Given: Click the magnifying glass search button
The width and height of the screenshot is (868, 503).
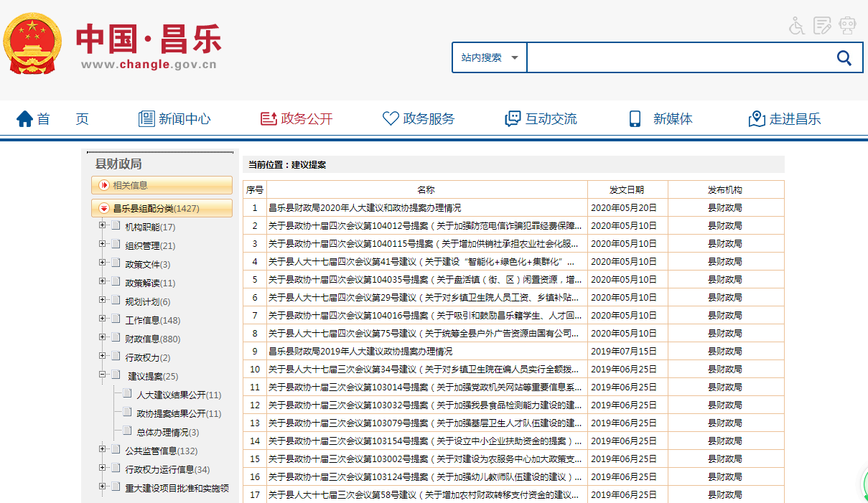Looking at the screenshot, I should [844, 58].
